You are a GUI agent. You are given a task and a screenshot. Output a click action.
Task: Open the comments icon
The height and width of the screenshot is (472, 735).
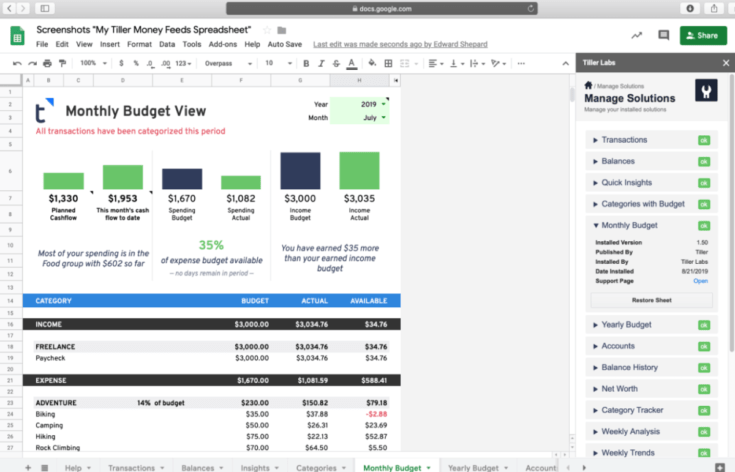coord(663,35)
